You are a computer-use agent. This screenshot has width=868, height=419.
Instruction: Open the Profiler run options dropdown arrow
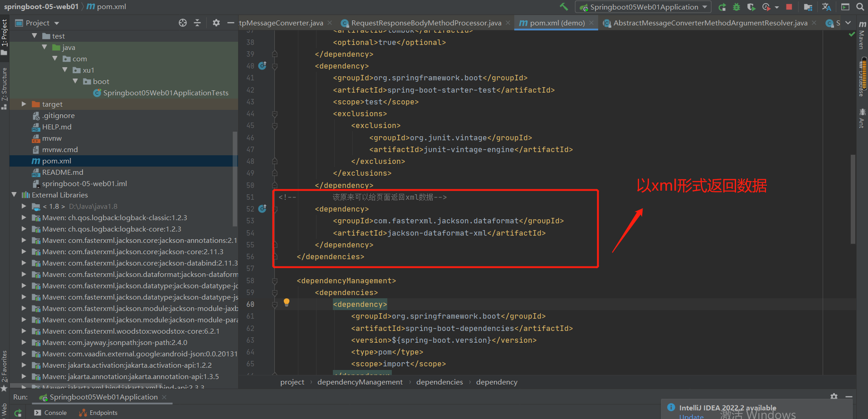click(x=777, y=7)
